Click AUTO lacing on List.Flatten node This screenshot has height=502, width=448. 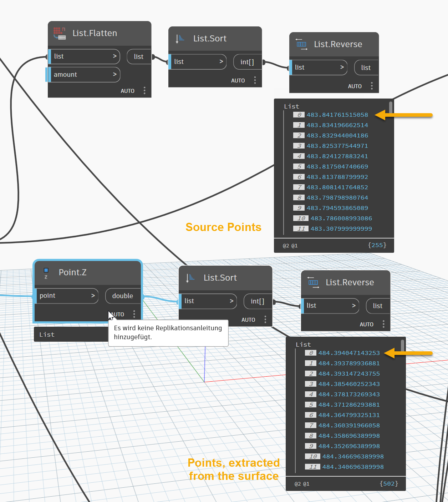(127, 91)
